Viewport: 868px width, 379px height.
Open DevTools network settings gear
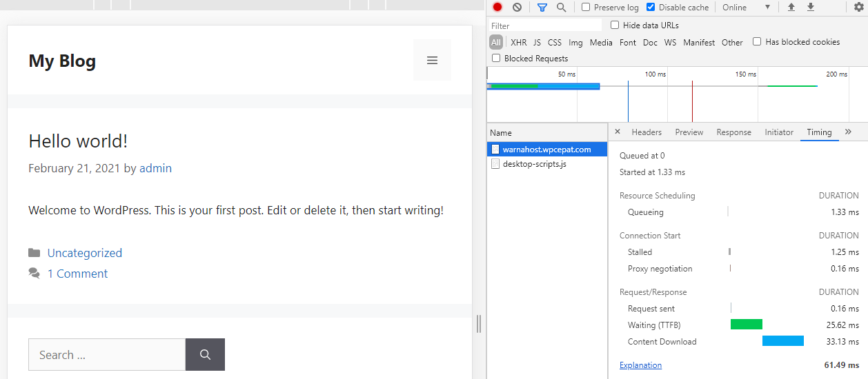tap(858, 8)
